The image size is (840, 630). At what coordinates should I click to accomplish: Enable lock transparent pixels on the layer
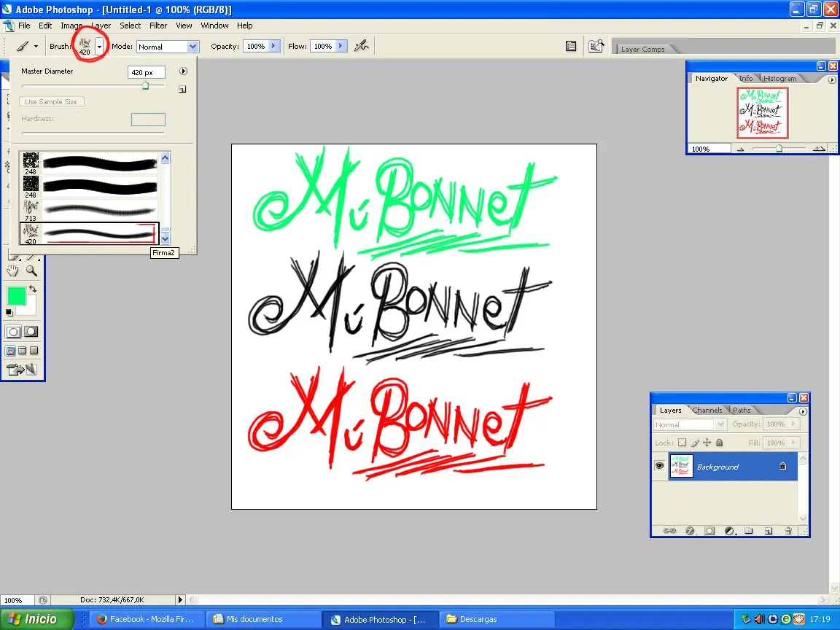click(x=682, y=443)
